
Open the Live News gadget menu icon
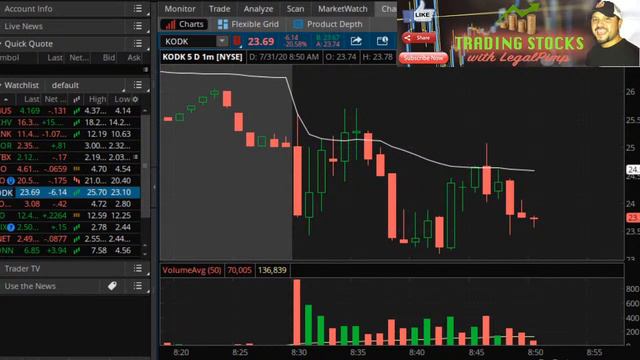pyautogui.click(x=138, y=26)
